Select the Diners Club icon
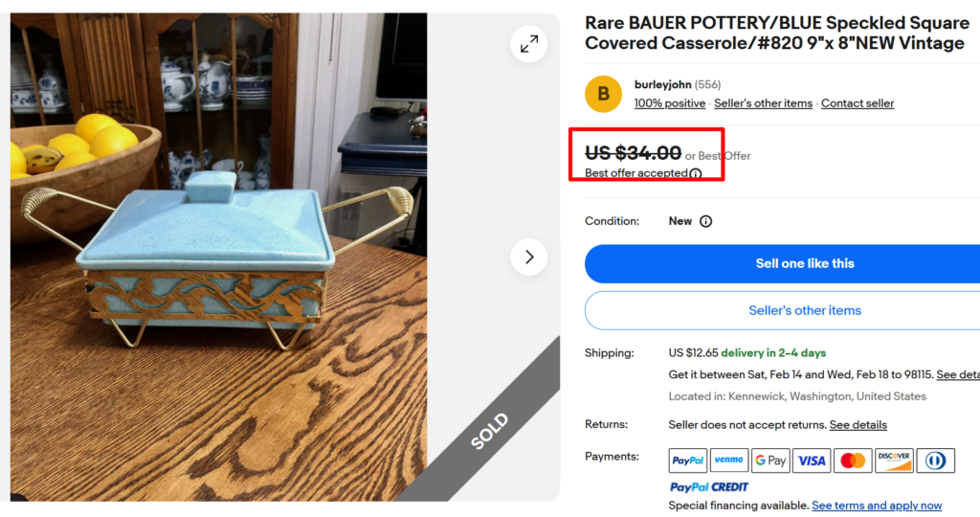This screenshot has width=980, height=517. [935, 461]
